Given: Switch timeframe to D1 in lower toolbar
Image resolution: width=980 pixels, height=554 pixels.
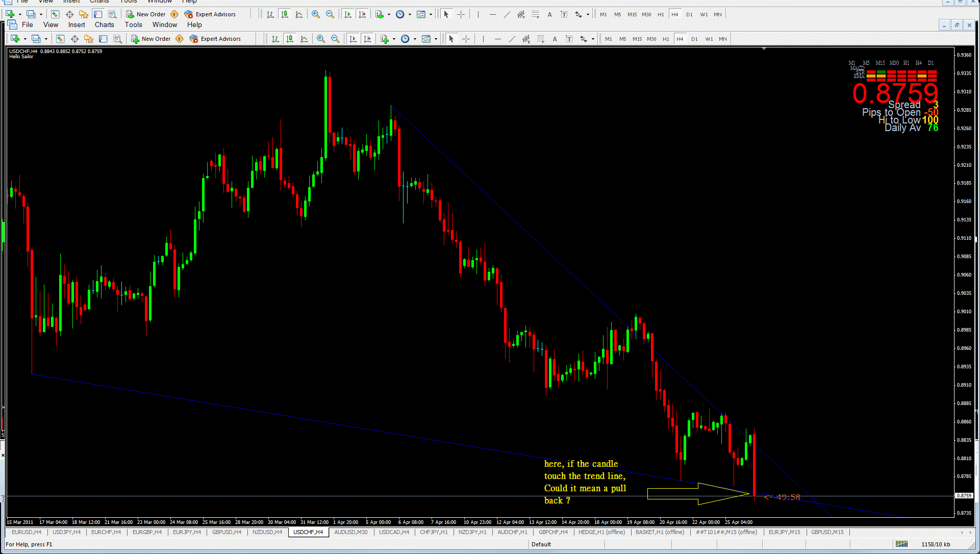Looking at the screenshot, I should [x=694, y=39].
